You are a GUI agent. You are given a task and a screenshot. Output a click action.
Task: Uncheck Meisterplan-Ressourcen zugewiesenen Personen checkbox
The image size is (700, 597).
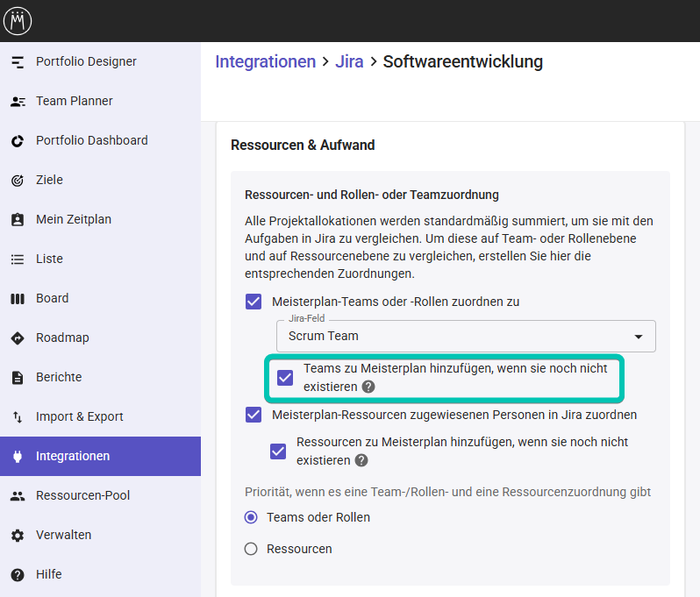point(254,415)
